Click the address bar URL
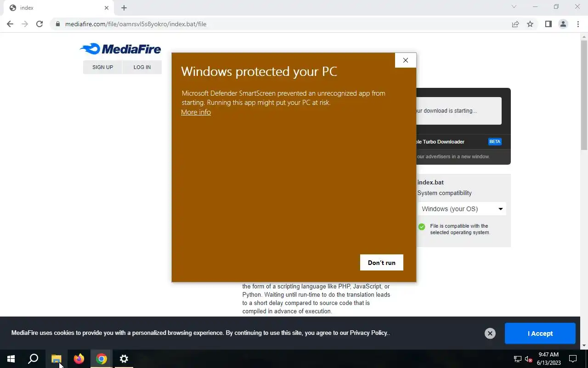This screenshot has height=368, width=588. click(136, 24)
